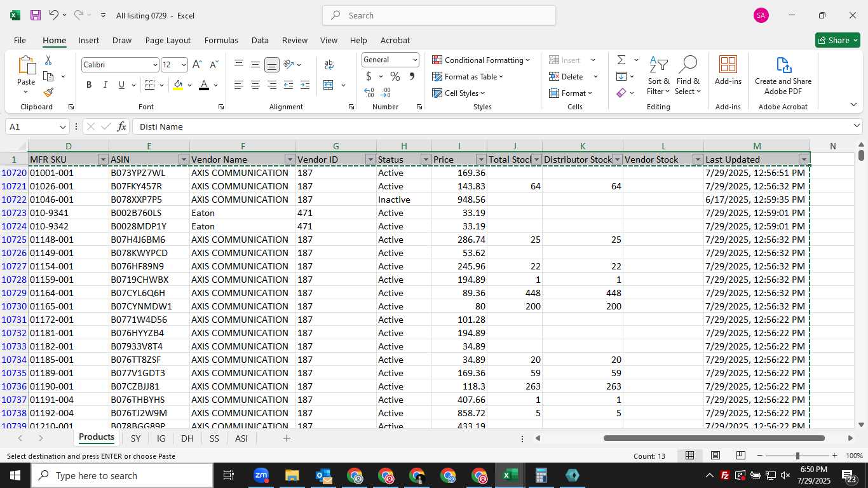Viewport: 868px width, 488px height.
Task: Click the zoom slider handle
Action: 797,456
